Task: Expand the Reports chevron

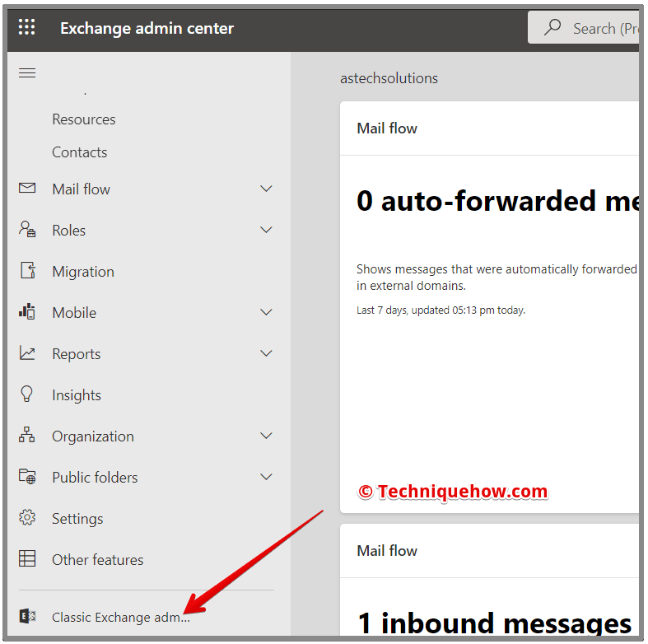Action: pyautogui.click(x=266, y=353)
